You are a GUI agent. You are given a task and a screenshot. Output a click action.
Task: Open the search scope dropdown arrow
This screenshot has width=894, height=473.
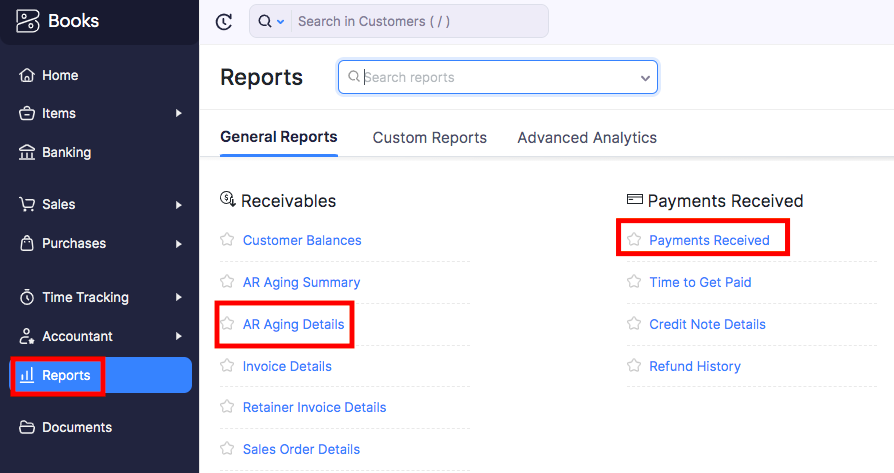coord(281,22)
